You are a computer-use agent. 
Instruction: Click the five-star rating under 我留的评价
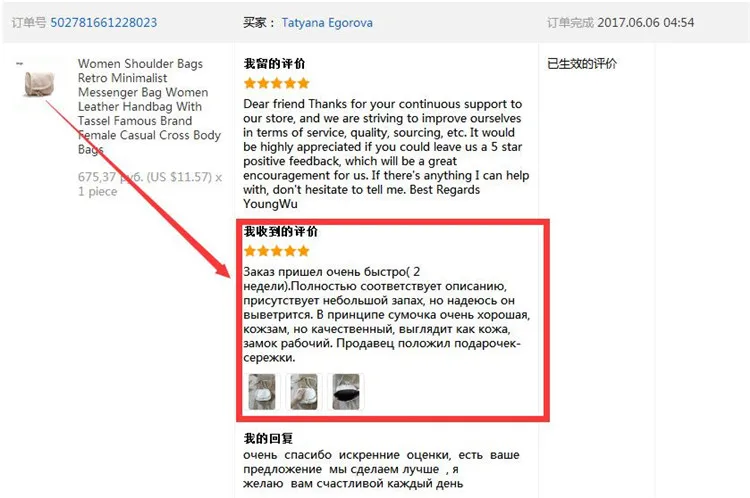pos(276,83)
